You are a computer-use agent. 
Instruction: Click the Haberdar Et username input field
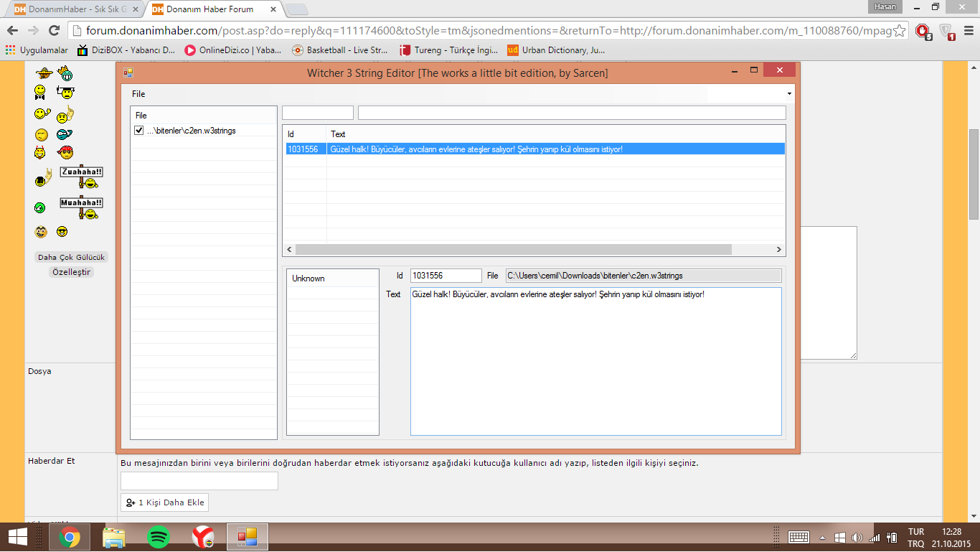tap(199, 481)
